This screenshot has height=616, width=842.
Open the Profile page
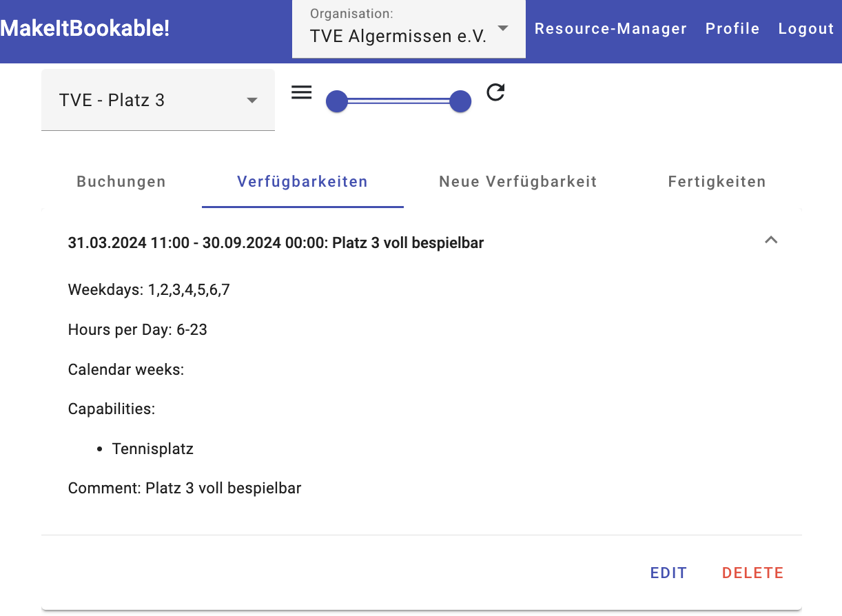pyautogui.click(x=732, y=29)
